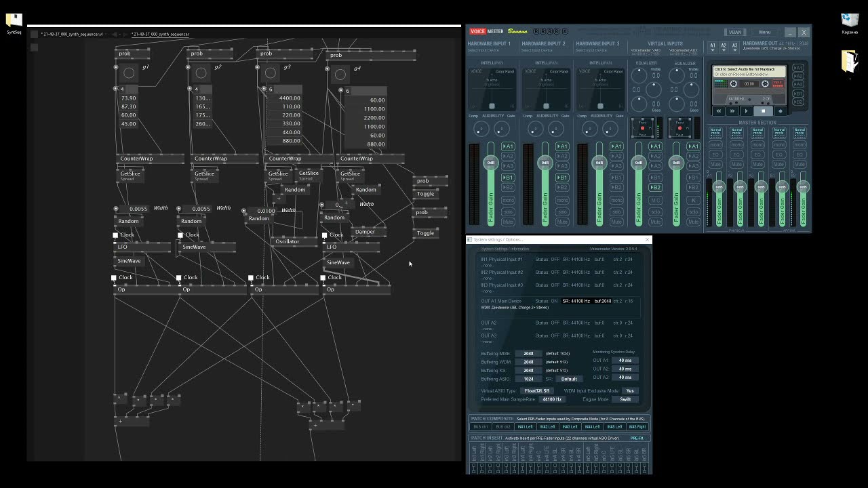
Task: Rewind the Voicemeeter cassette recorder
Action: coord(719,111)
